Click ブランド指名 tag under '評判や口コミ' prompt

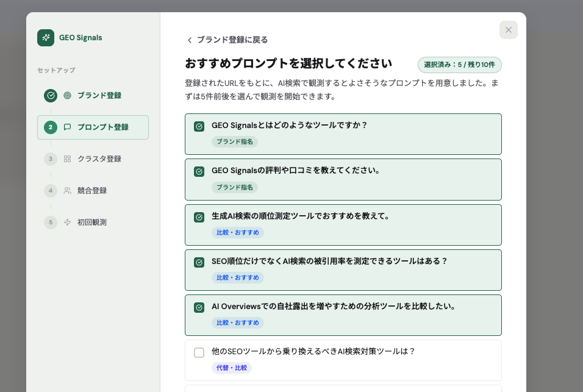(235, 187)
